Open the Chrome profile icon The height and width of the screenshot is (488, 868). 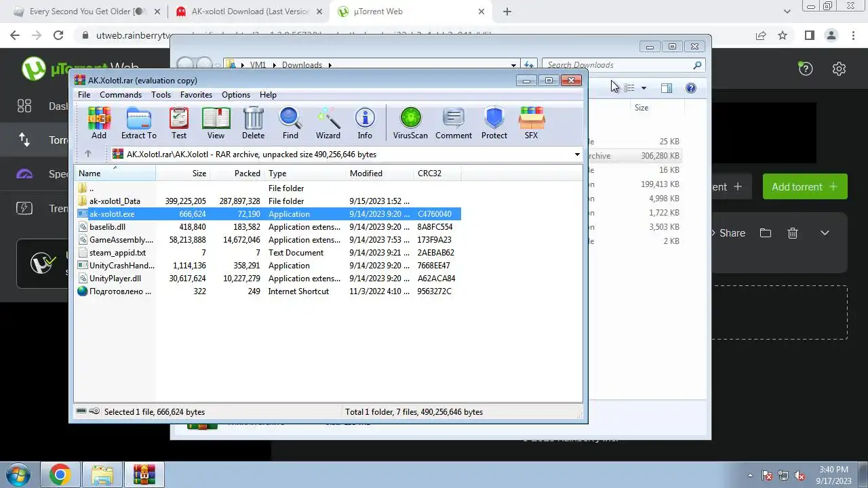click(831, 35)
